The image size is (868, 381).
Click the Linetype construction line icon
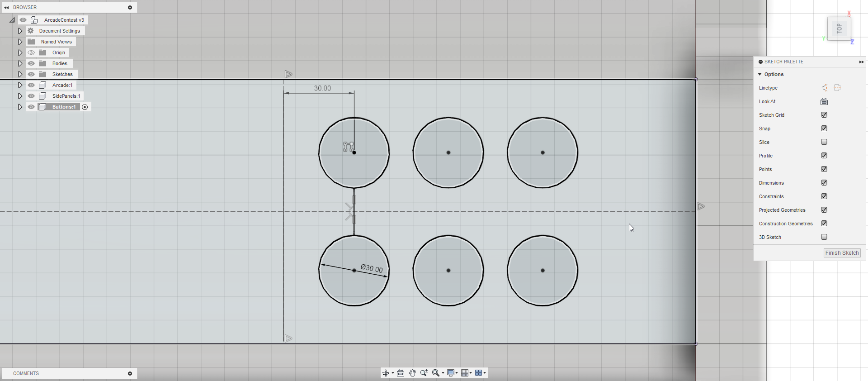click(824, 88)
